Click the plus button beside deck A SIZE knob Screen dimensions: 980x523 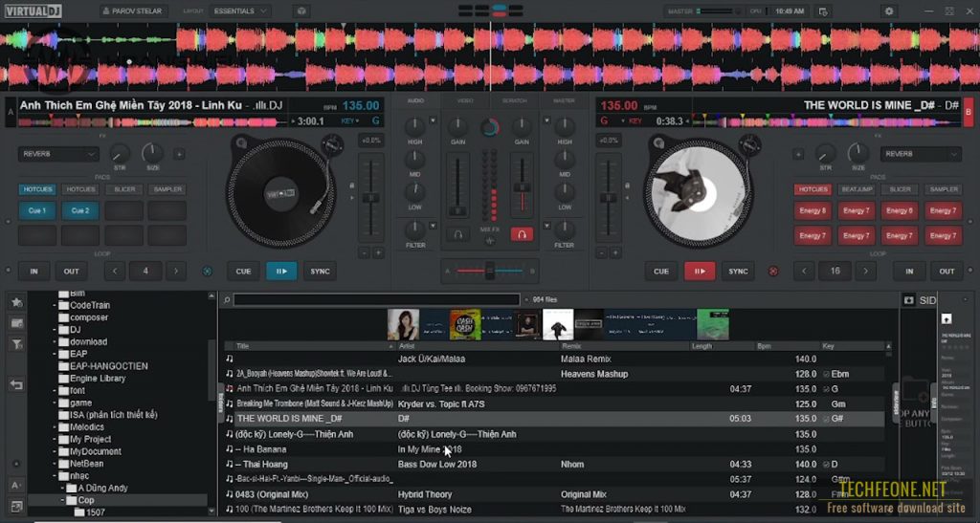click(x=179, y=154)
